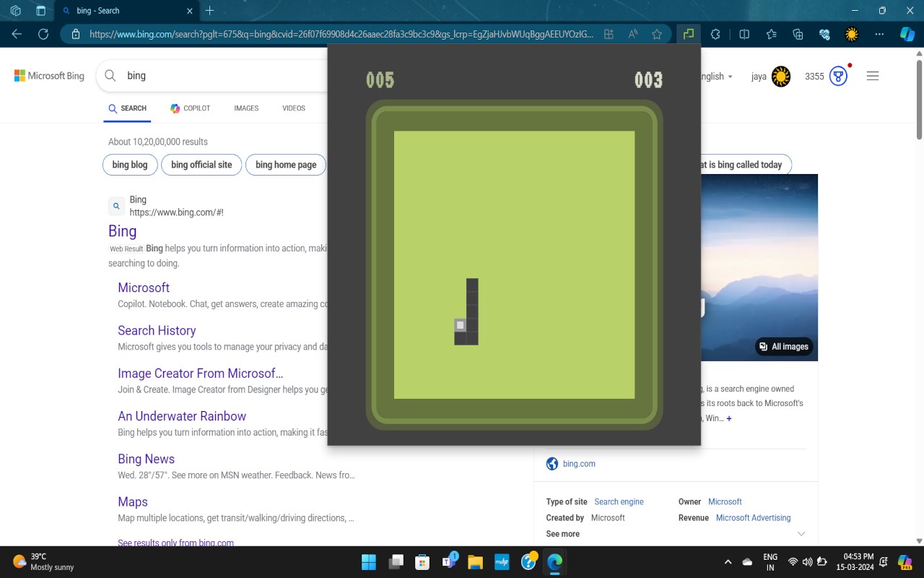924x578 pixels.
Task: Open Image Creator From Microsoft link
Action: tap(201, 374)
